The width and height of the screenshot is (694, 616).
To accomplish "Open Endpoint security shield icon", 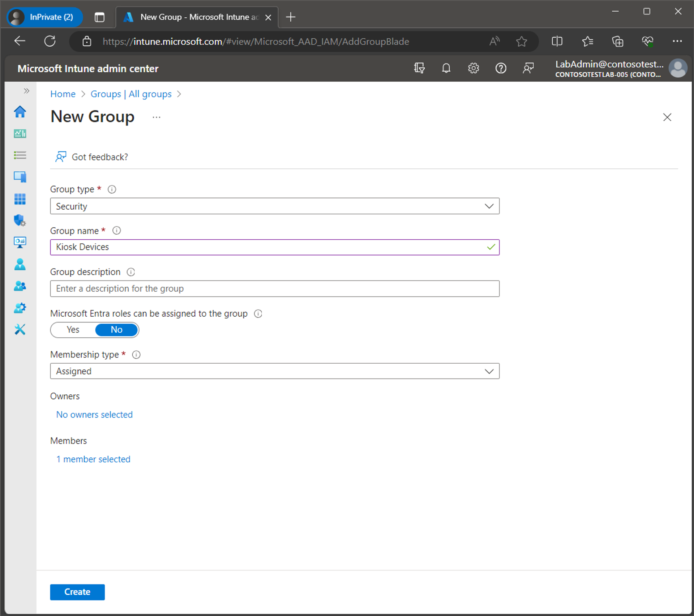I will tap(20, 221).
